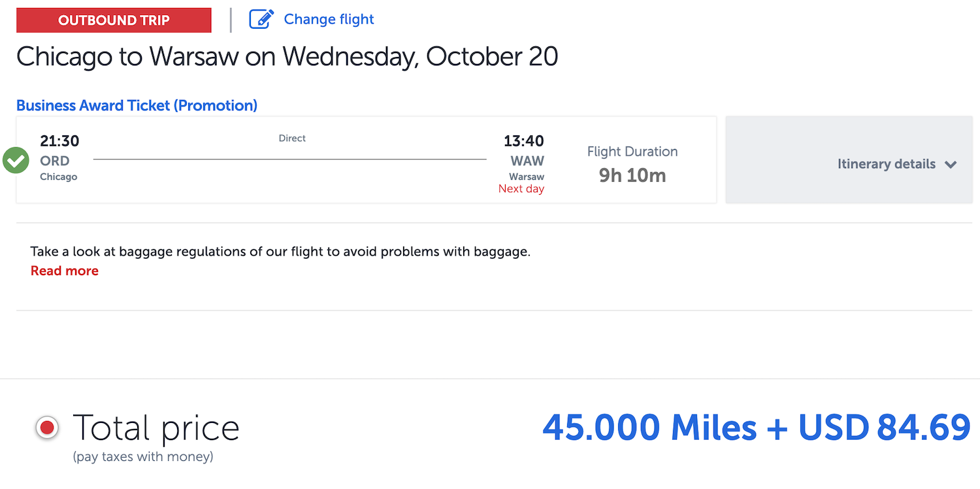Click the Next day label icon area
980x489 pixels.
tap(521, 188)
